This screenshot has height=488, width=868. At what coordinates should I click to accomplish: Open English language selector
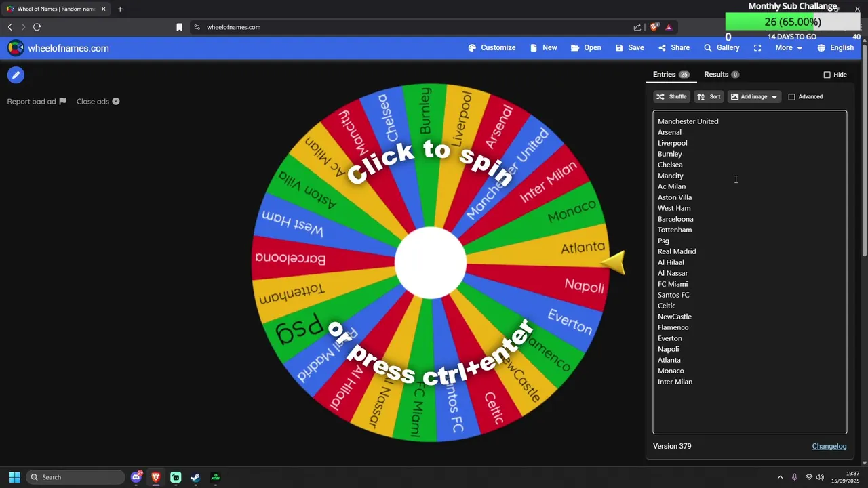pos(835,48)
